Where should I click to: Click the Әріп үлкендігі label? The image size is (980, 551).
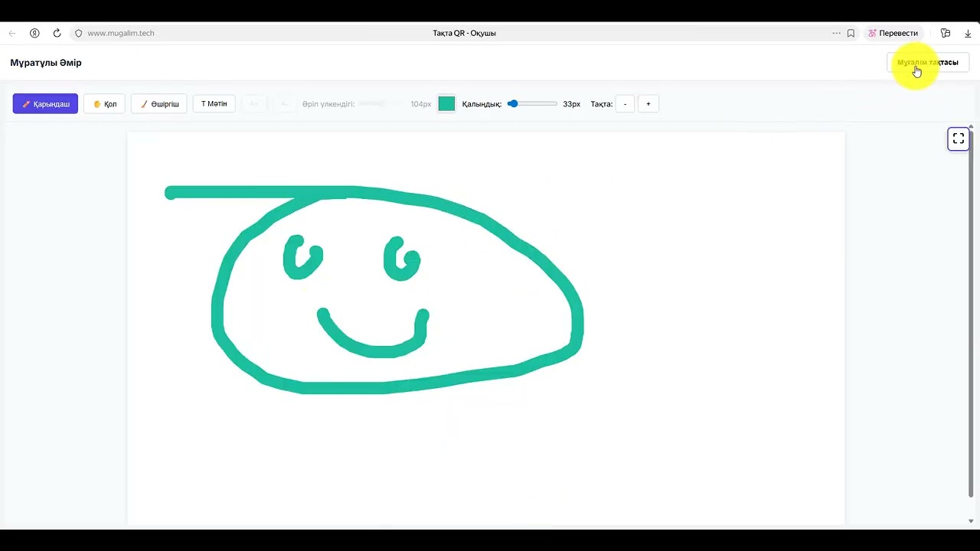pos(328,104)
